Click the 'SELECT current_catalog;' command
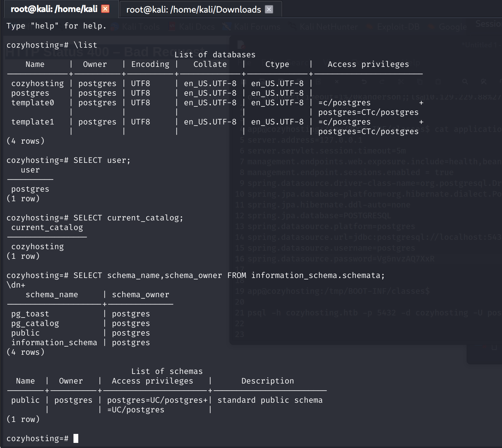The width and height of the screenshot is (502, 448). (128, 218)
